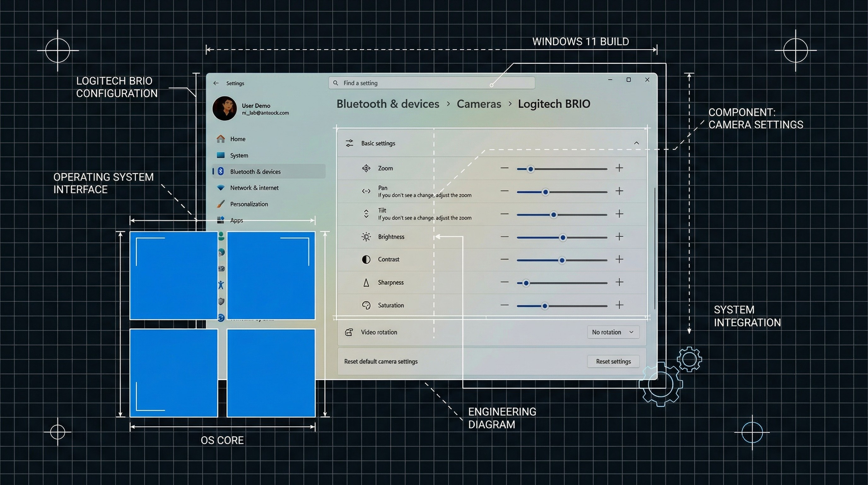Open the No rotation dropdown
The width and height of the screenshot is (868, 485).
(613, 332)
